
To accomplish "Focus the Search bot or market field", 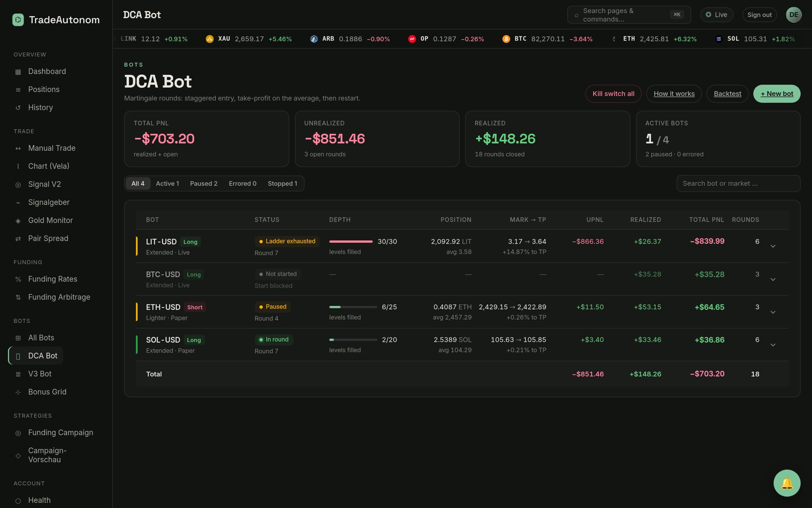I will pyautogui.click(x=738, y=184).
